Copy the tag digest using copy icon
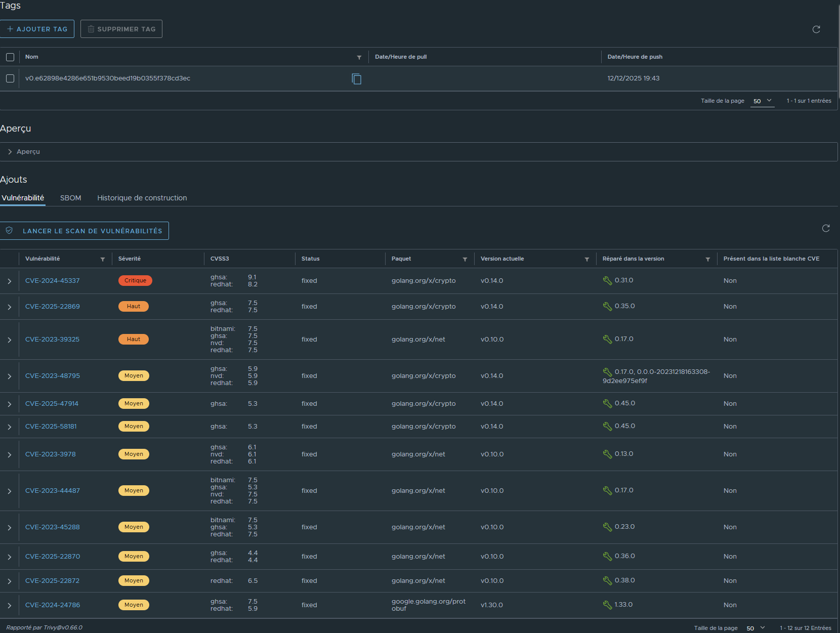The image size is (840, 633). click(x=356, y=79)
